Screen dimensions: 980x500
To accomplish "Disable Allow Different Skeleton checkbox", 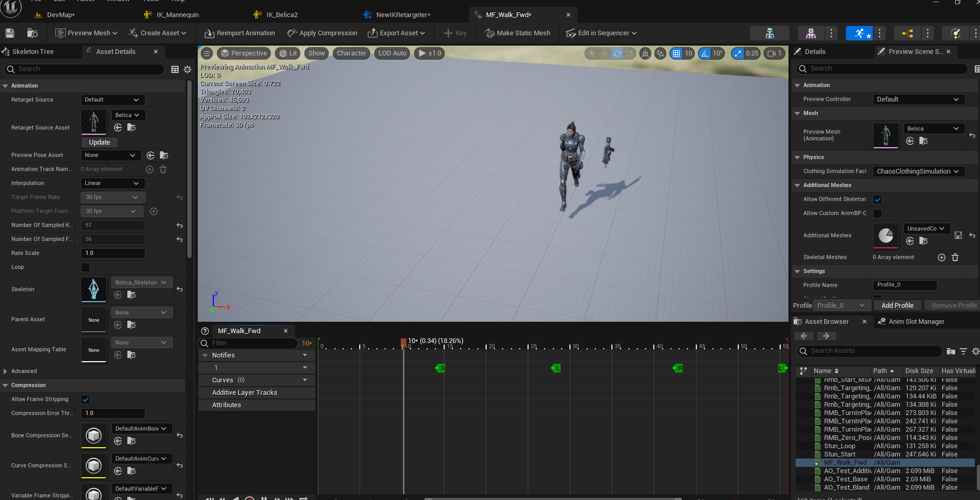I will [x=877, y=199].
